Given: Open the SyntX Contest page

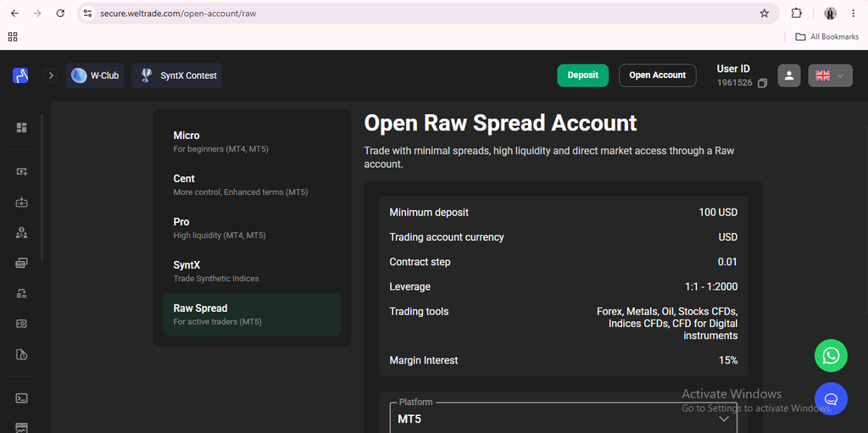Looking at the screenshot, I should coord(176,75).
